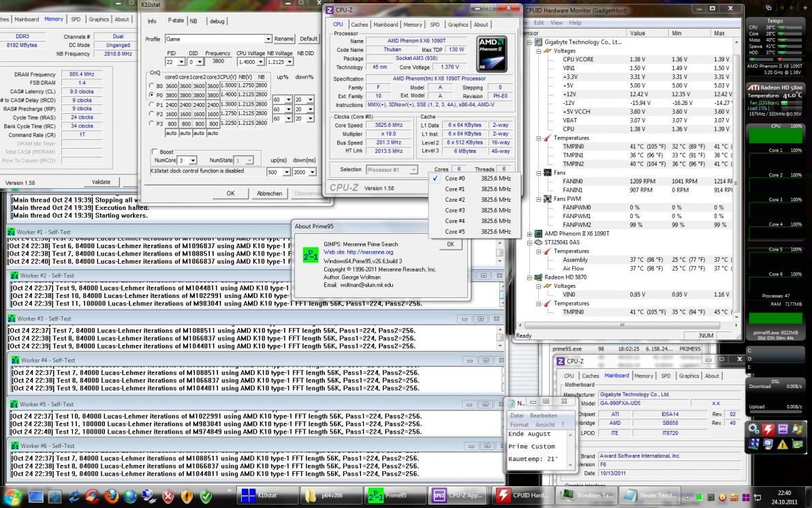This screenshot has height=508, width=812.
Task: Select the P1 state radio button
Action: pyautogui.click(x=152, y=104)
